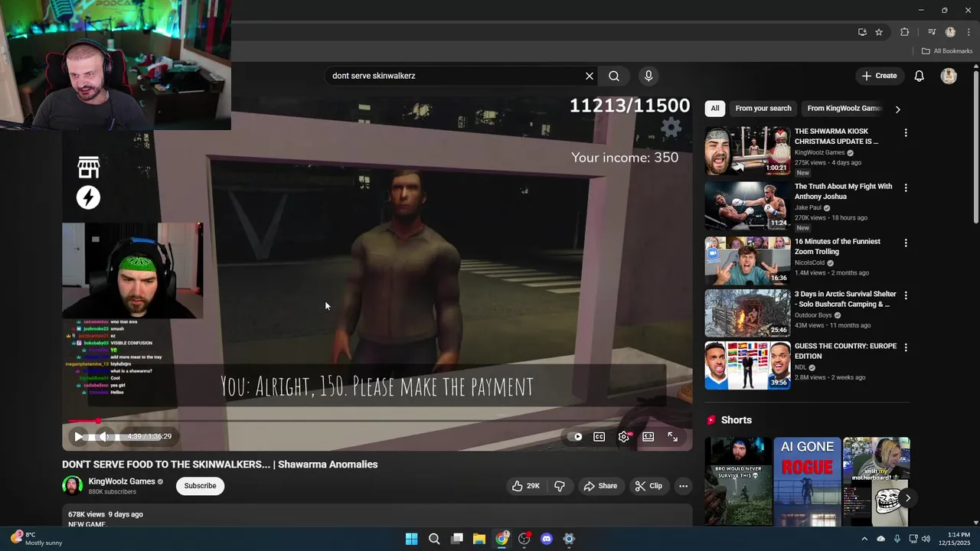The width and height of the screenshot is (980, 551).
Task: Open options menu for Zoom Trolling video
Action: pos(906,243)
